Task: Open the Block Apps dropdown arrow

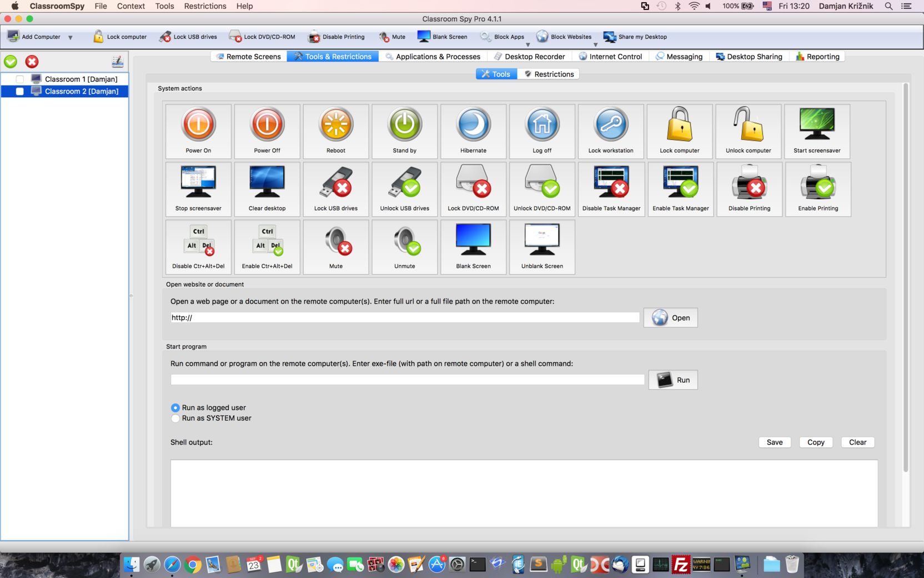Action: 528,44
